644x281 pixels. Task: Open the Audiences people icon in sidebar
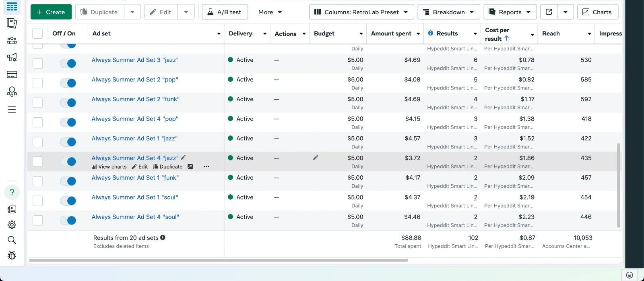pyautogui.click(x=12, y=40)
